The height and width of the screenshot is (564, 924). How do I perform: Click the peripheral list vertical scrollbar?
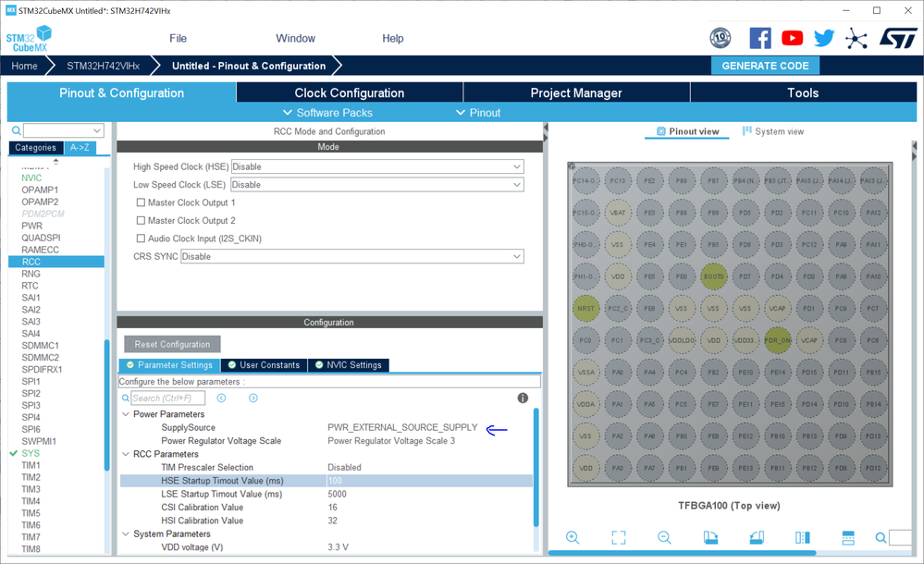(x=106, y=406)
